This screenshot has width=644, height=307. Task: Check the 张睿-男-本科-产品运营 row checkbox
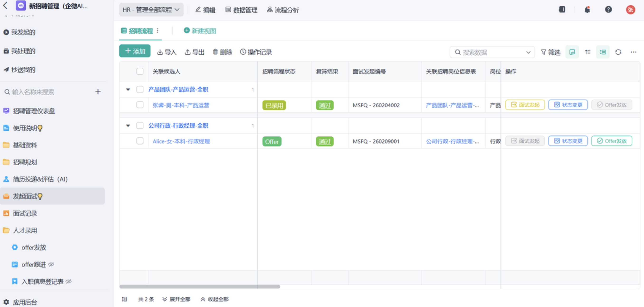pos(140,105)
